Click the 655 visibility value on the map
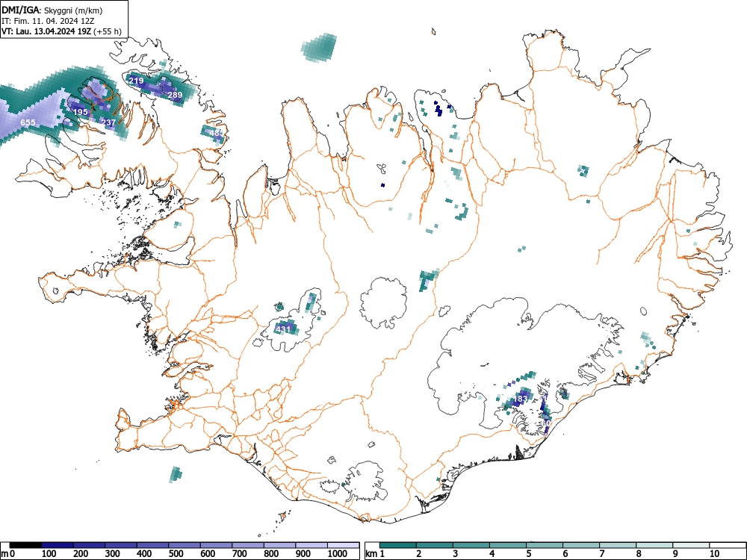 [x=28, y=123]
